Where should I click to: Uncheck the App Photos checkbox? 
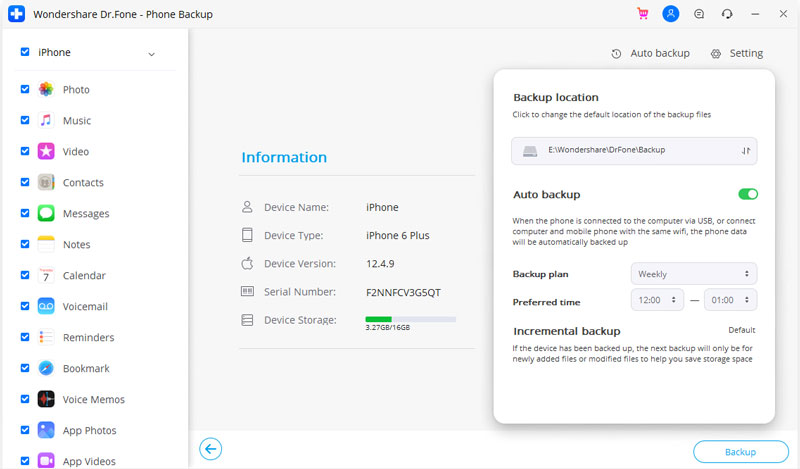click(x=24, y=430)
